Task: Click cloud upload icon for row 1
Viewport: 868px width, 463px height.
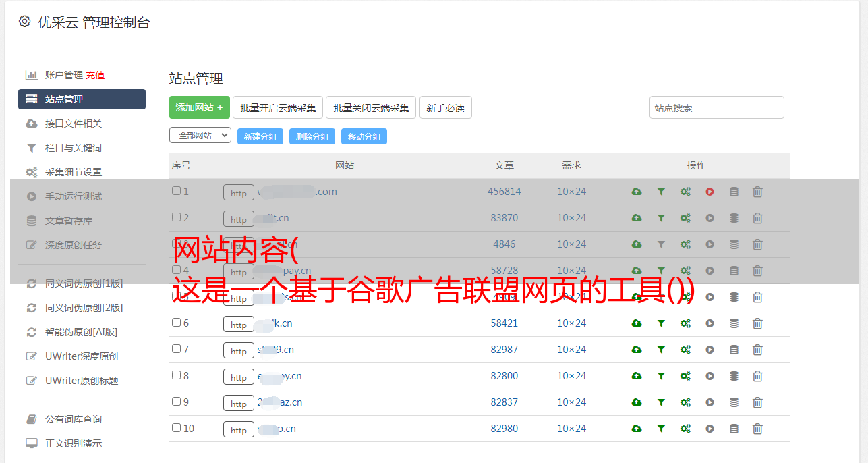Action: point(637,192)
